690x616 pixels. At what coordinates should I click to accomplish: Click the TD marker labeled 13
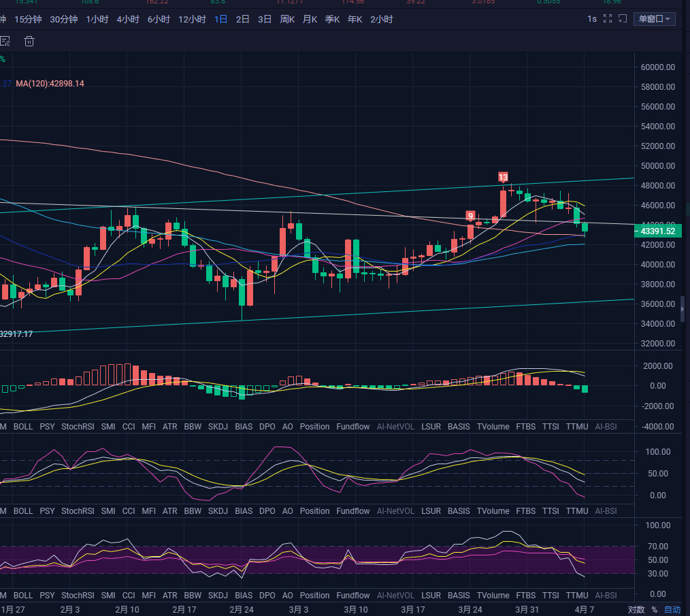tap(503, 177)
